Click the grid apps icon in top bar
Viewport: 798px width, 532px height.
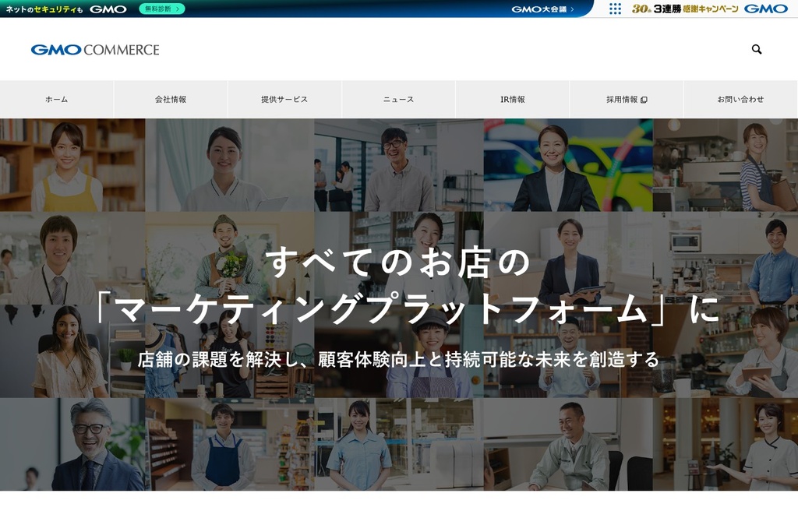pyautogui.click(x=615, y=9)
